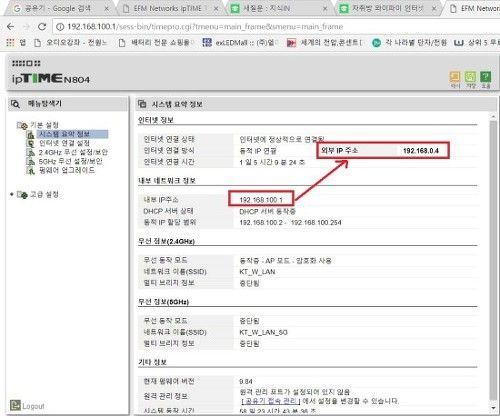Open the 세계의 전압,콘센트 bookmark
Viewport: 500px width, 416px height.
[325, 42]
